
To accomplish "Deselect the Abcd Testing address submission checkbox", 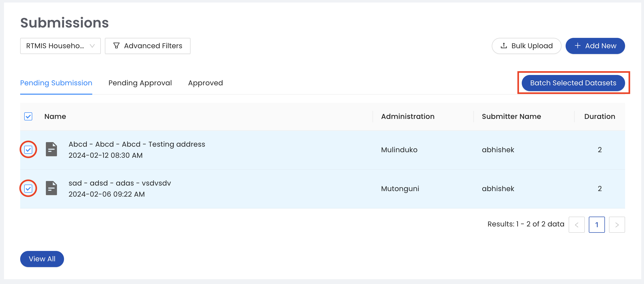I will [x=28, y=149].
